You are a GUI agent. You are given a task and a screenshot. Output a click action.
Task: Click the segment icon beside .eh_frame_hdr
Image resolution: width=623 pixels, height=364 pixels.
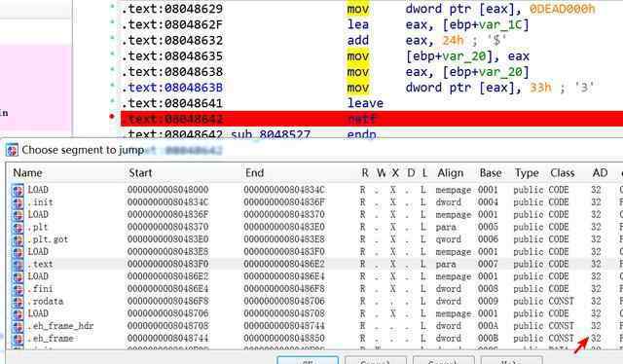(18, 326)
